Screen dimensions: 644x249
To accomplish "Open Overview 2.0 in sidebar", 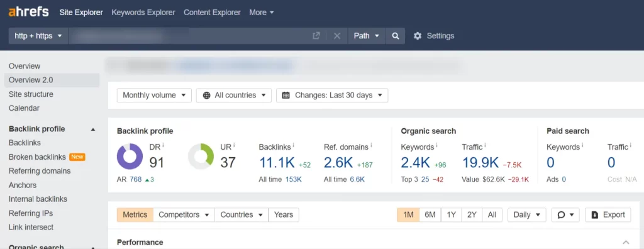I will pos(52,80).
